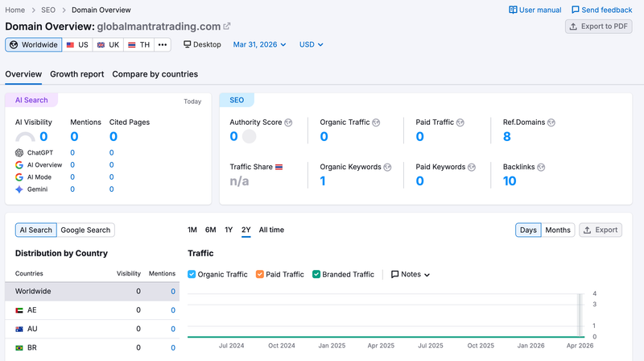Open the Organic Keywords value 1
This screenshot has height=361, width=644.
(x=323, y=181)
